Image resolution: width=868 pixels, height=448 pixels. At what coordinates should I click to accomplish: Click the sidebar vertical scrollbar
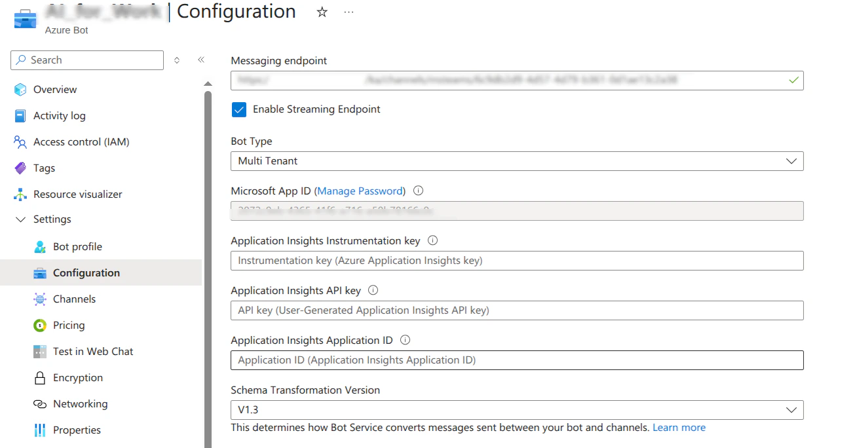coord(208,262)
